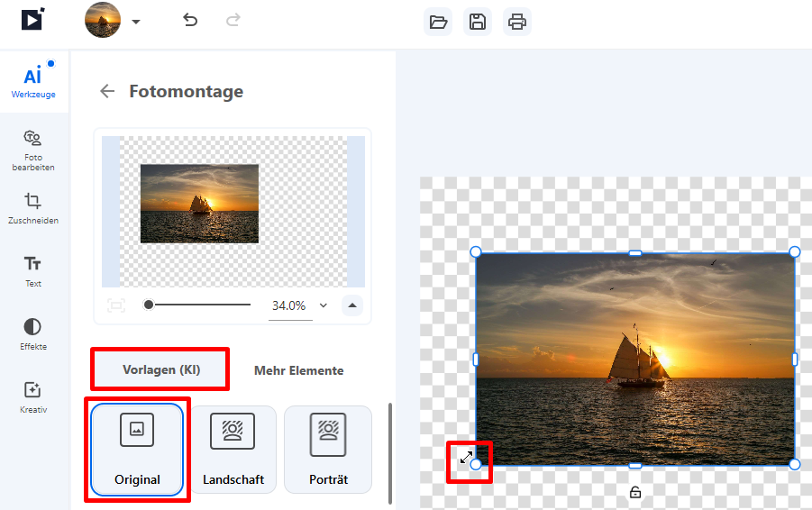Select the Foto bearbeiten tool
The height and width of the screenshot is (510, 812).
33,150
